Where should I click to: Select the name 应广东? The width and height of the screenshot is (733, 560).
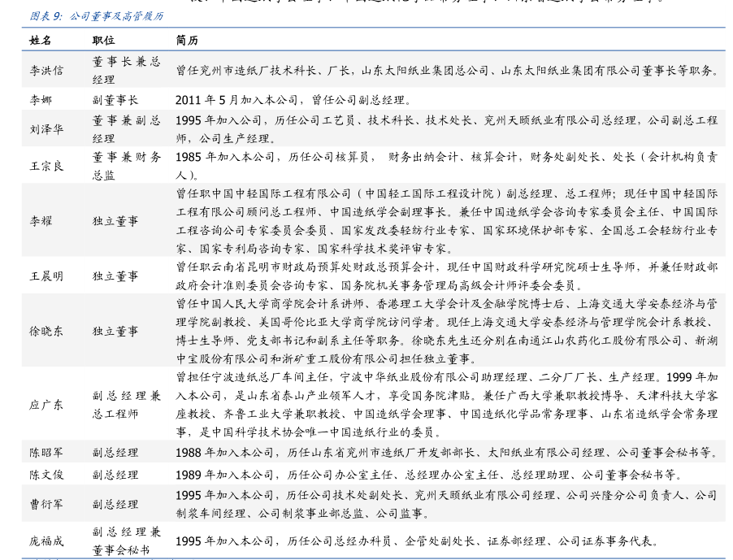pyautogui.click(x=46, y=405)
